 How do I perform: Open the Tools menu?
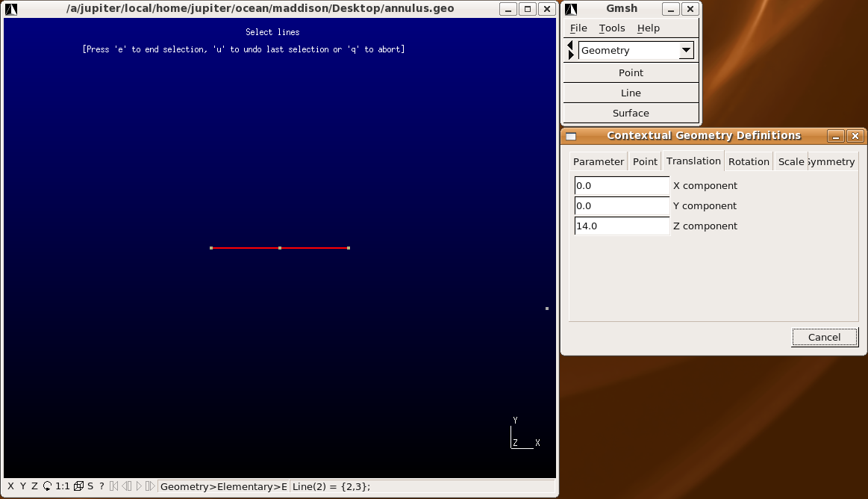pos(612,28)
